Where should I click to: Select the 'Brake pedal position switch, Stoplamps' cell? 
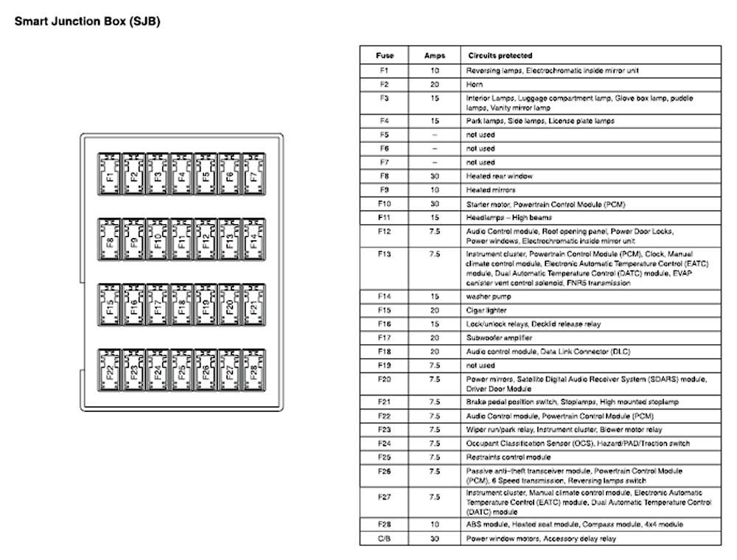coord(591,402)
